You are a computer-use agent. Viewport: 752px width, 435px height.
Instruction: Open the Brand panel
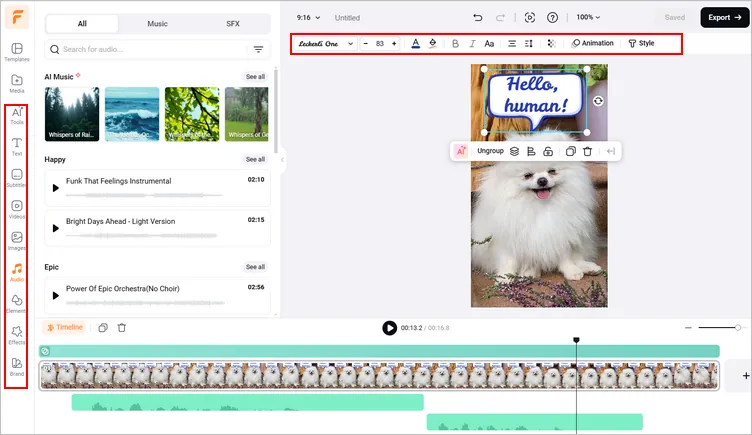pyautogui.click(x=17, y=366)
